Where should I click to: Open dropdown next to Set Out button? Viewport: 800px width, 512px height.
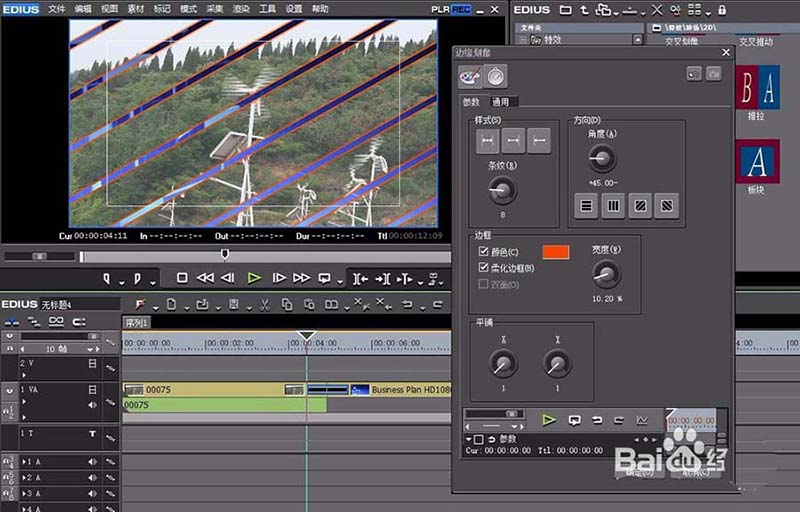153,282
